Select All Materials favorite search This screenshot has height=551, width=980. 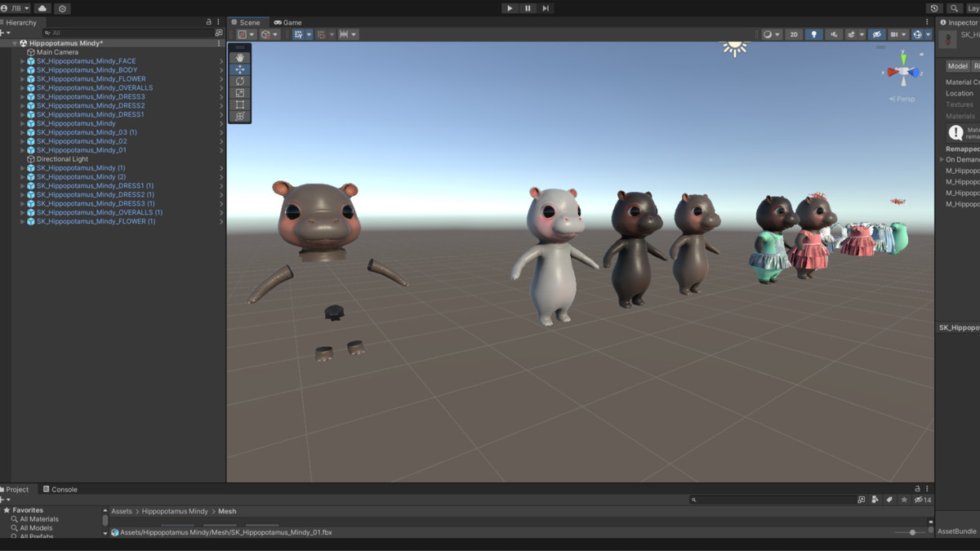tap(39, 519)
